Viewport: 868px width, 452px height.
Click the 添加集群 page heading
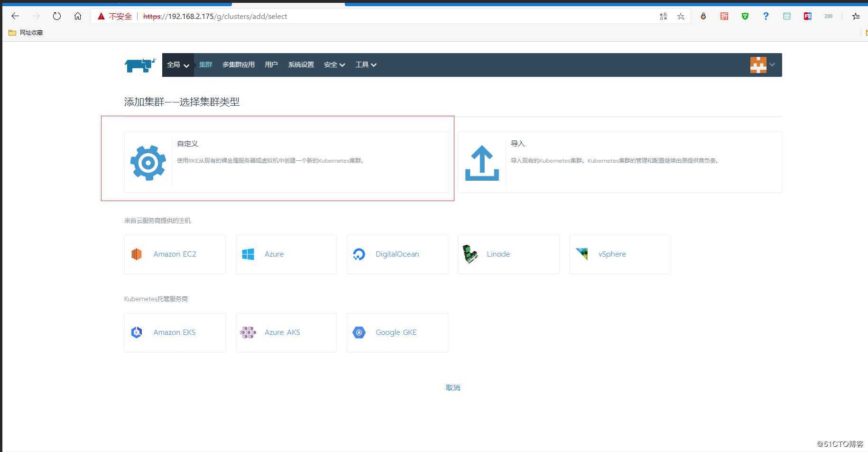tap(182, 102)
